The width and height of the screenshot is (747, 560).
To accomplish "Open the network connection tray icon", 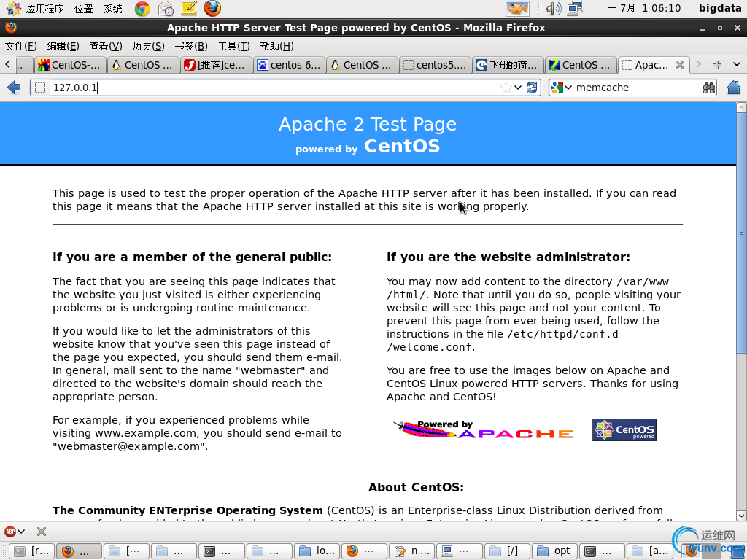I will pos(575,9).
